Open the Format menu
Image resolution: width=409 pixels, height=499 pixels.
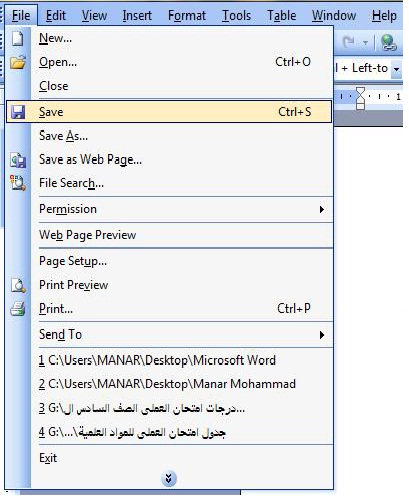tap(187, 15)
